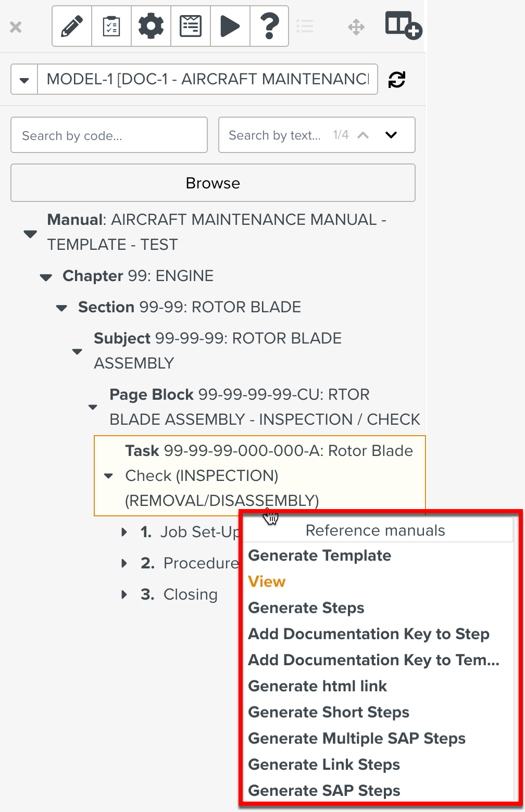
Task: Click the 'Search by code' input field
Action: (109, 135)
